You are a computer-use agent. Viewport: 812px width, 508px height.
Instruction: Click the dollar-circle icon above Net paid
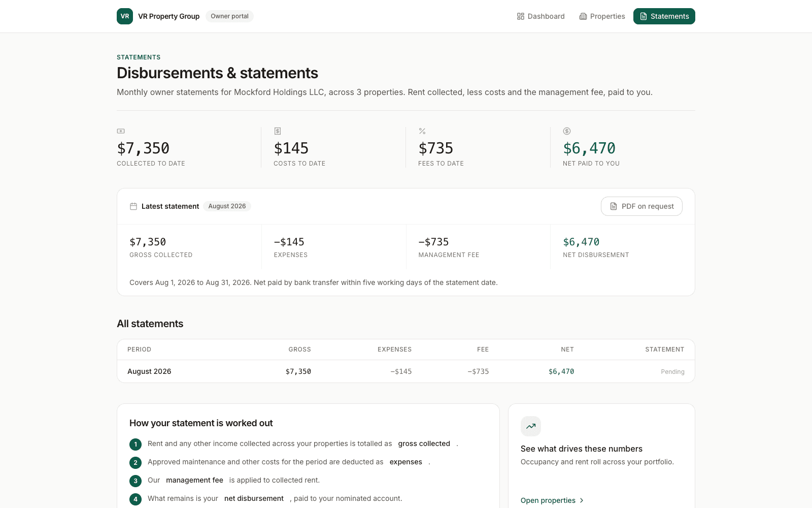[x=567, y=131]
